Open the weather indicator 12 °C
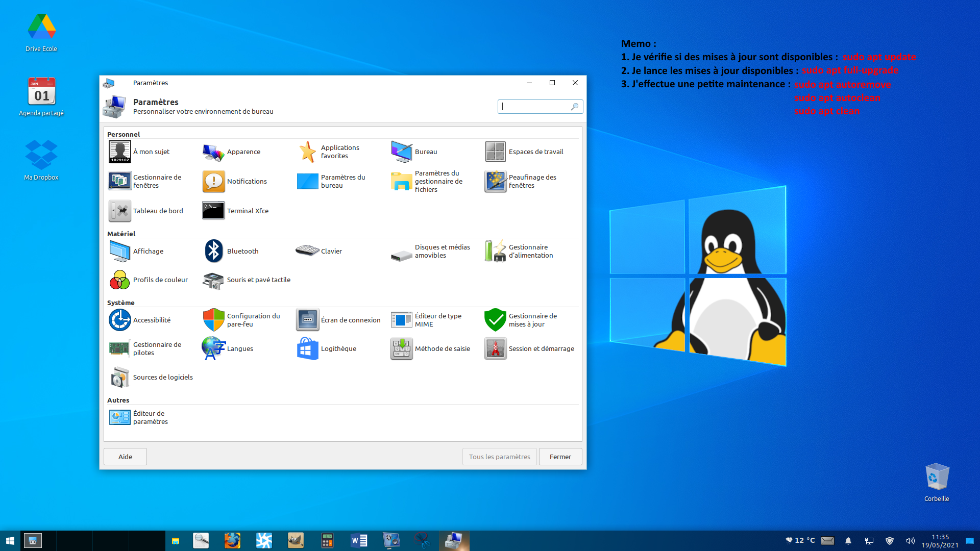This screenshot has width=980, height=551. pos(800,540)
